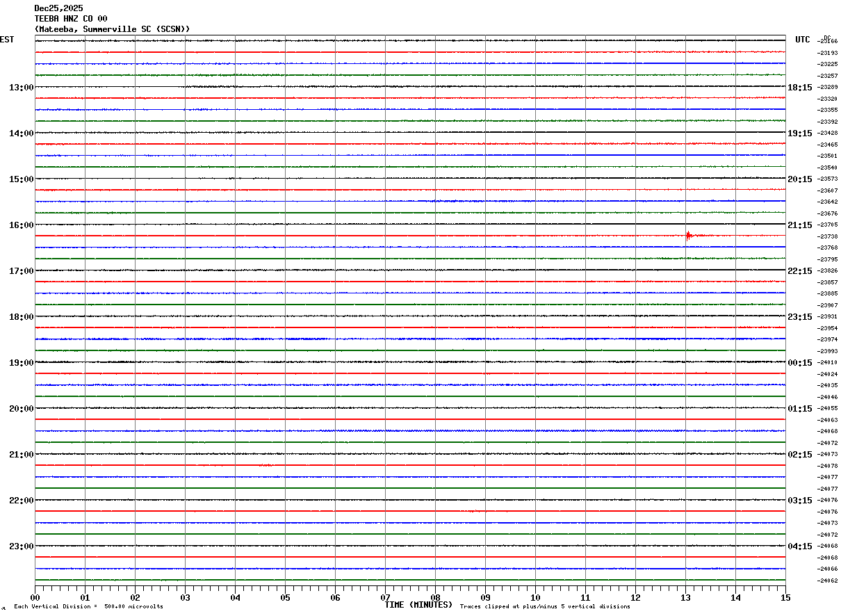Viewport: 841px width, 616px height.
Task: Click the DC offset value -23738
Action: (828, 236)
